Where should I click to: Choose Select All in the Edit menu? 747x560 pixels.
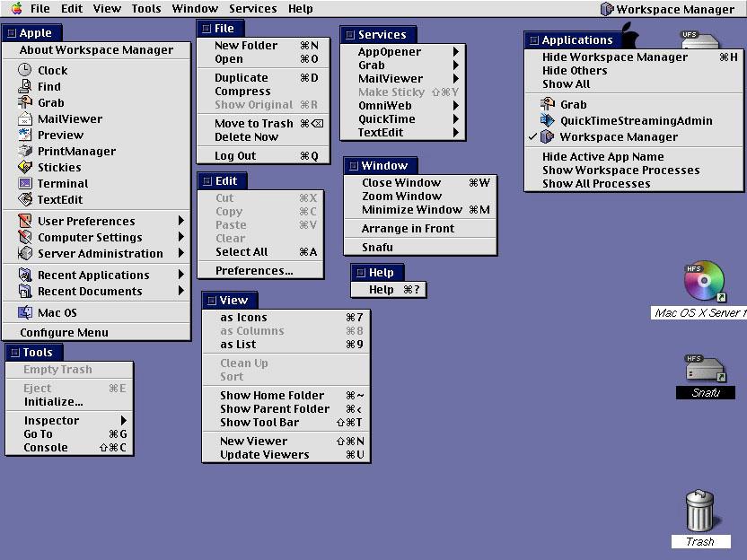click(260, 251)
